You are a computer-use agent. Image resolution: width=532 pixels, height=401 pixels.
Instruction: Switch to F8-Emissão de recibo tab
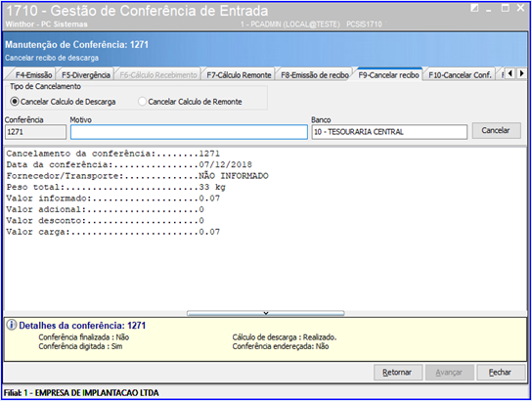pyautogui.click(x=315, y=75)
